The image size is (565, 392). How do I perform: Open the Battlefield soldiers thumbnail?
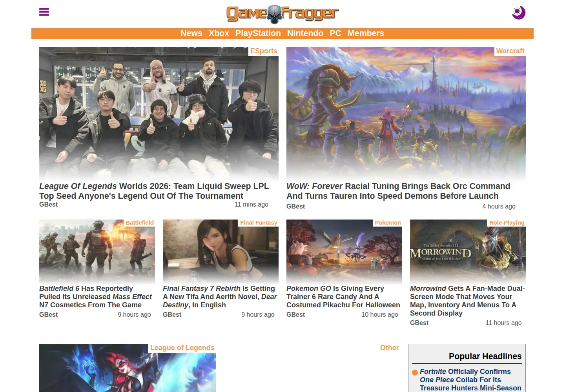(x=97, y=252)
